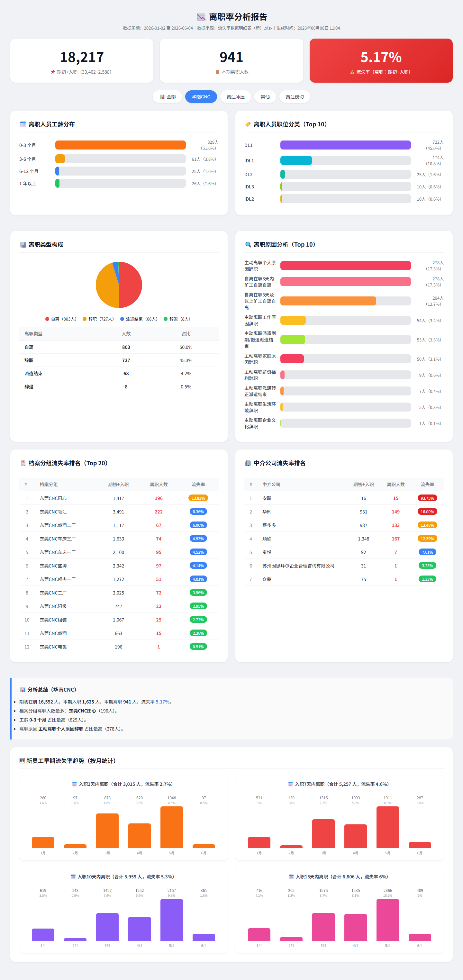Image resolution: width=463 pixels, height=980 pixels.
Task: Click the orange 0-3 个月 bar
Action: tap(121, 145)
